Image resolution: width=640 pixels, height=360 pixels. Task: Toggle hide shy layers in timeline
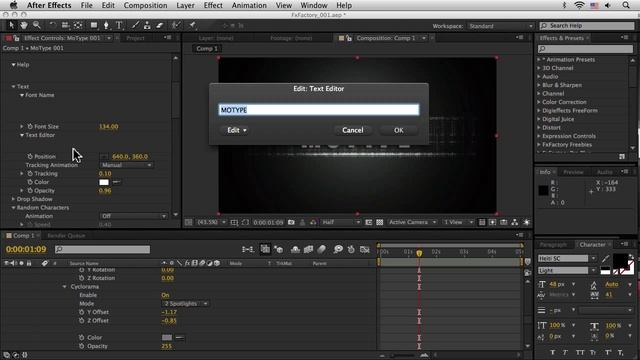click(295, 249)
